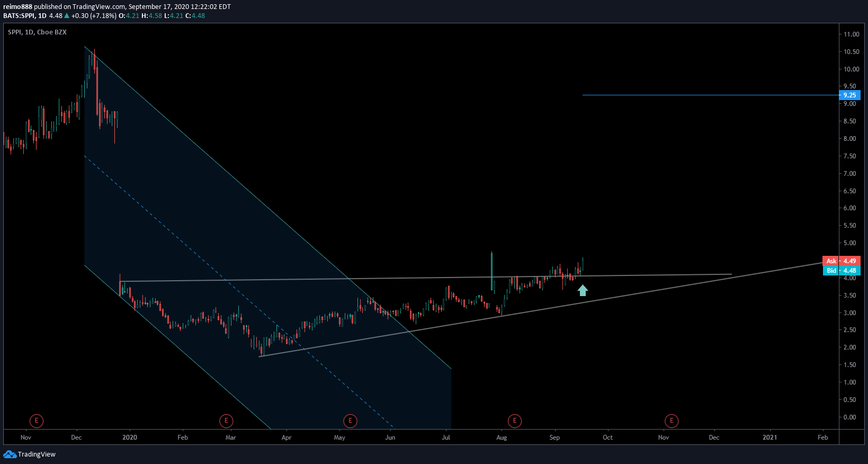Click the TradingView cloud logo icon
Viewport: 868px width, 464px height.
click(x=10, y=454)
